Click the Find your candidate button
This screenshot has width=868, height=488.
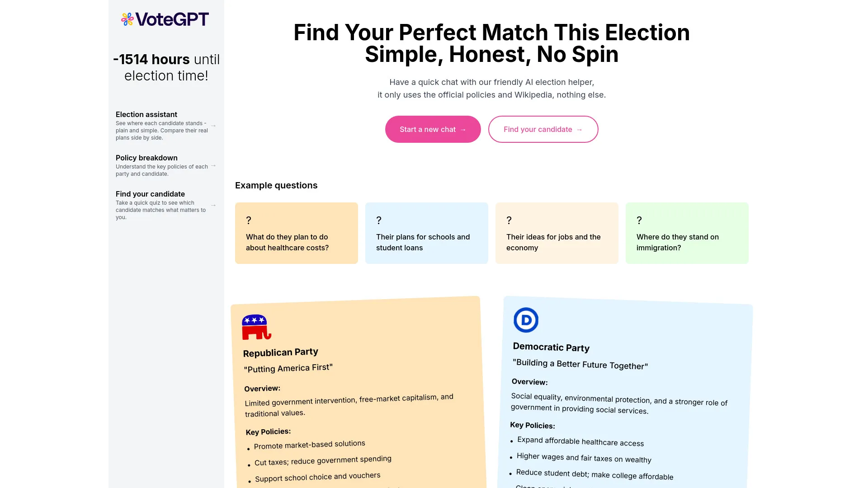click(543, 129)
